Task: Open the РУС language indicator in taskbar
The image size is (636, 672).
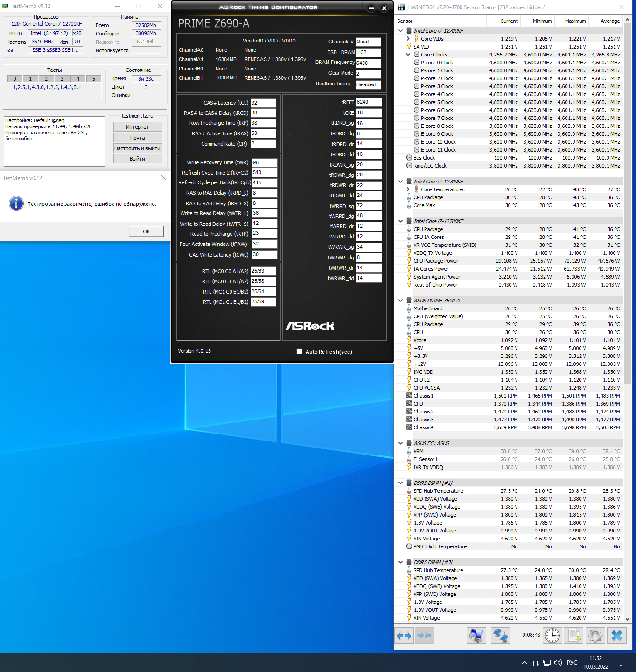Action: point(572,663)
